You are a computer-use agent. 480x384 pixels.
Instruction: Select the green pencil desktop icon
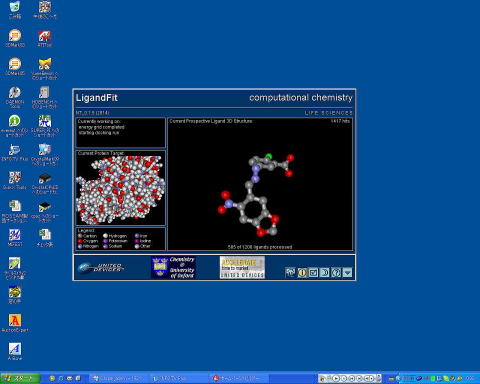[15, 268]
